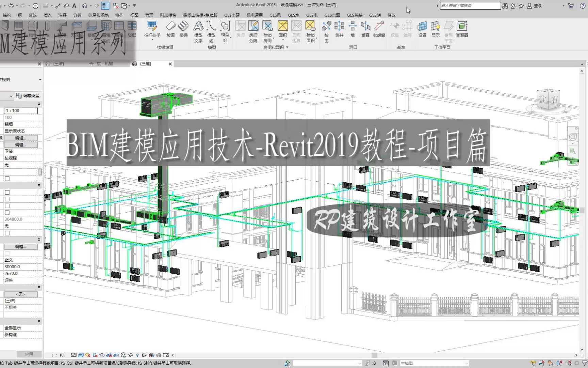Close the active (三维) view tab
588x368 pixels.
tap(170, 64)
